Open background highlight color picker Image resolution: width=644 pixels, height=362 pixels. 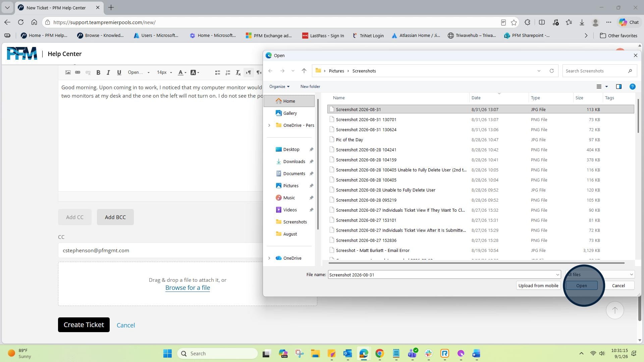click(195, 72)
